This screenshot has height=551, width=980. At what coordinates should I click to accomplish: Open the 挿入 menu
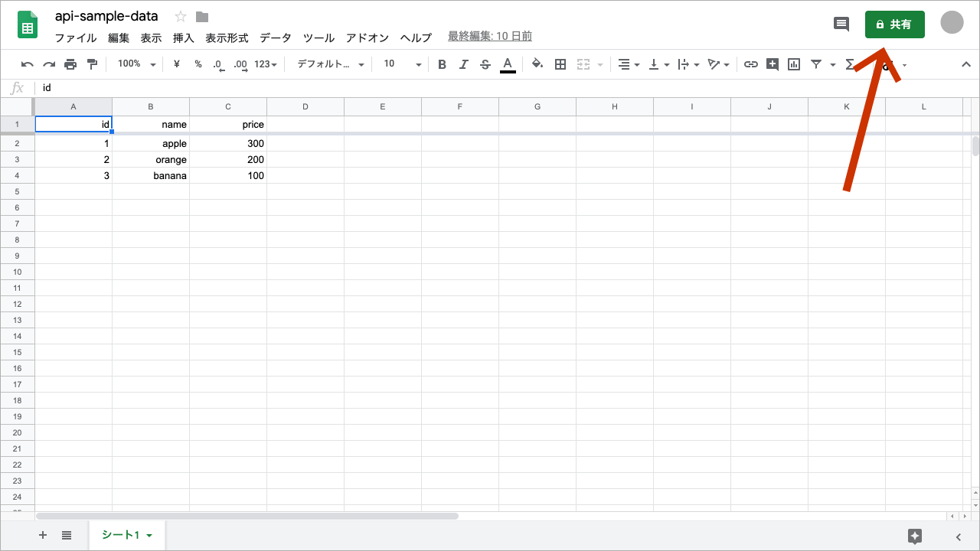point(183,37)
